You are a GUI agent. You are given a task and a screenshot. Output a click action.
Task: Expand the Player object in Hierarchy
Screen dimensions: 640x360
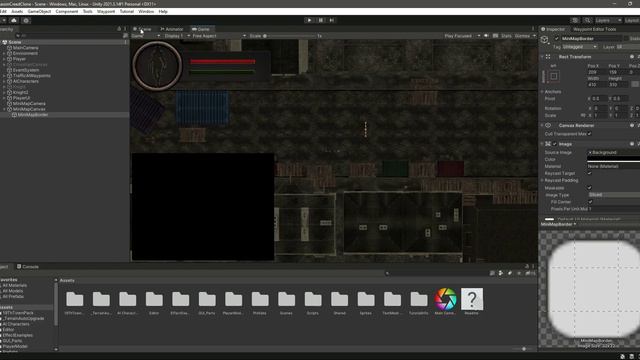[4, 59]
